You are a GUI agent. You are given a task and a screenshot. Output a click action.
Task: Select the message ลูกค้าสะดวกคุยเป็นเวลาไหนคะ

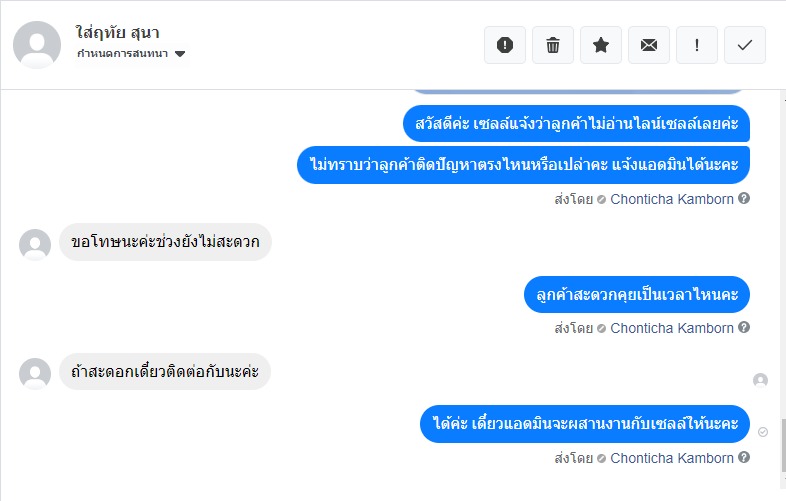click(637, 294)
